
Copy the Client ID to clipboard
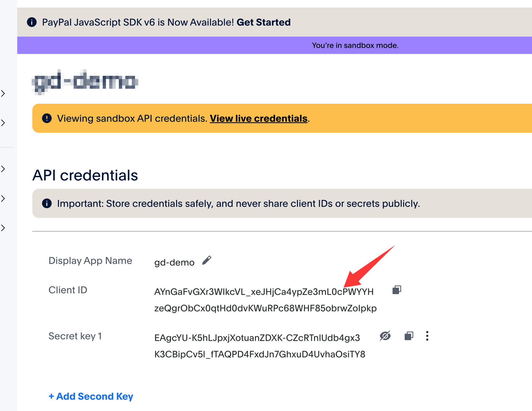[397, 290]
